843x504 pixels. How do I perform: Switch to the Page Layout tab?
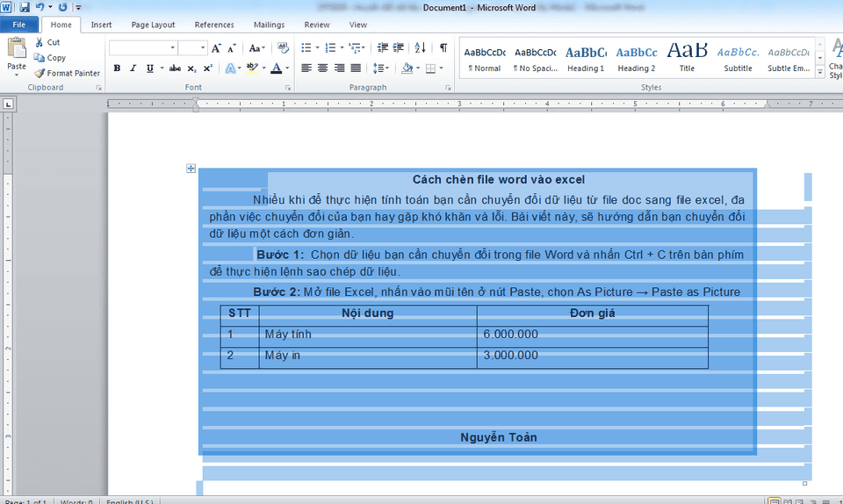(153, 25)
